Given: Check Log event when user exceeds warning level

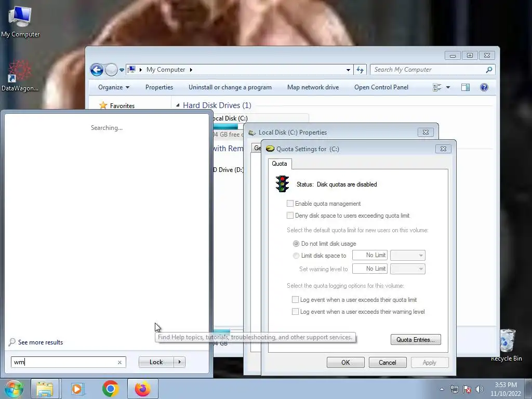Looking at the screenshot, I should click(x=295, y=312).
